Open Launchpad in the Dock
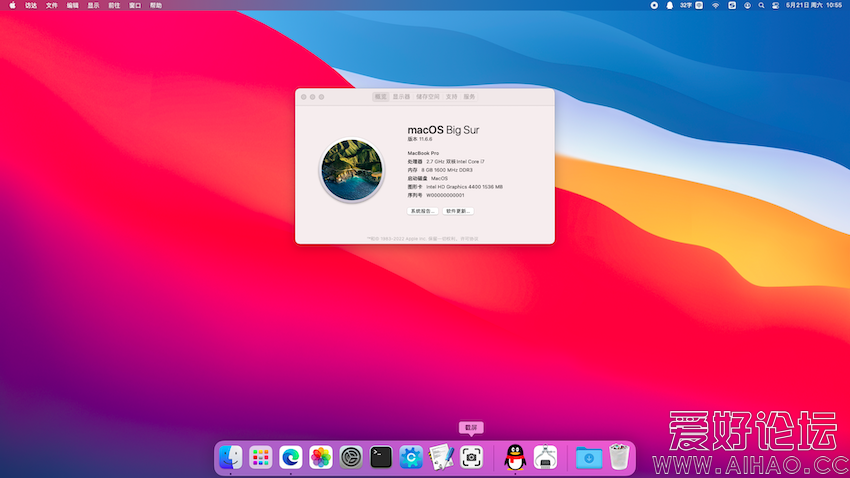The width and height of the screenshot is (850, 478). 261,458
